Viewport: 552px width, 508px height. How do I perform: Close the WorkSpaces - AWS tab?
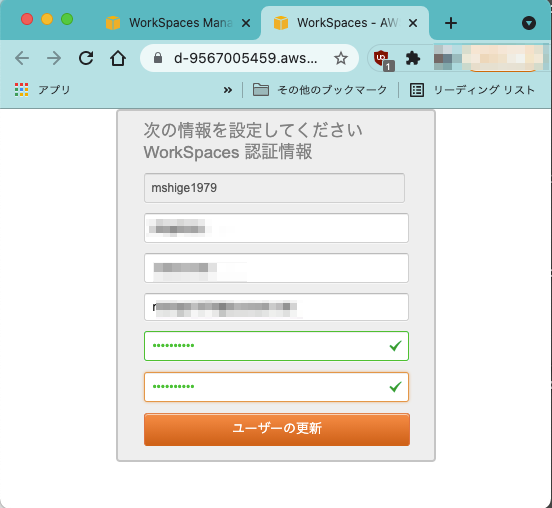point(413,23)
